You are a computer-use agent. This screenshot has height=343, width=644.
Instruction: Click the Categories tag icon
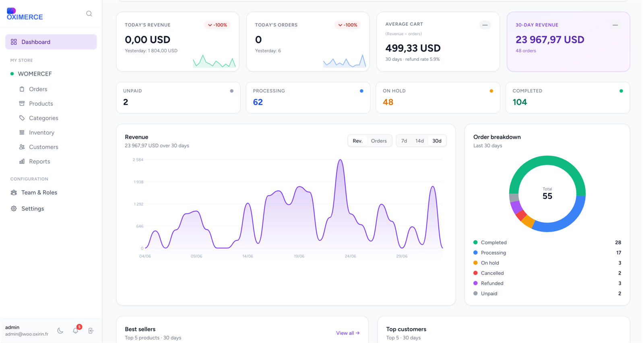(x=22, y=118)
